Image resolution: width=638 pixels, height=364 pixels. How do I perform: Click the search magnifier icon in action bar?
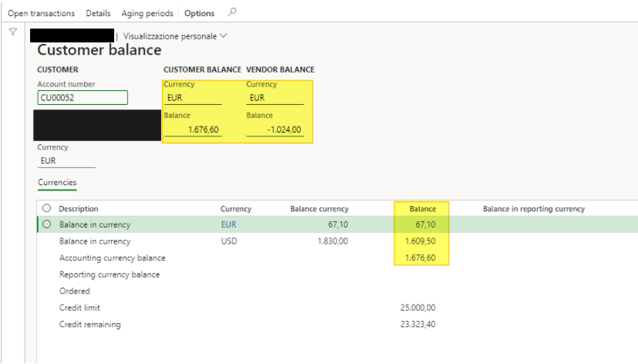coord(232,12)
